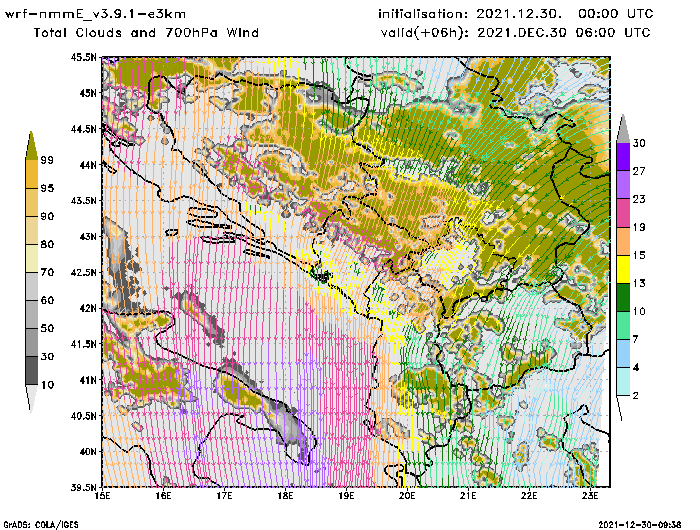
Task: Click the '44N' latitude label
Action: 88,165
